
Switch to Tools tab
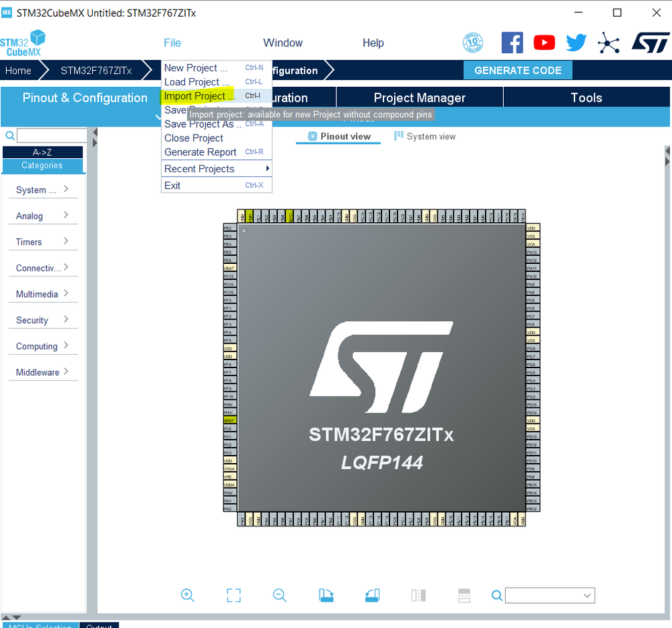point(587,98)
